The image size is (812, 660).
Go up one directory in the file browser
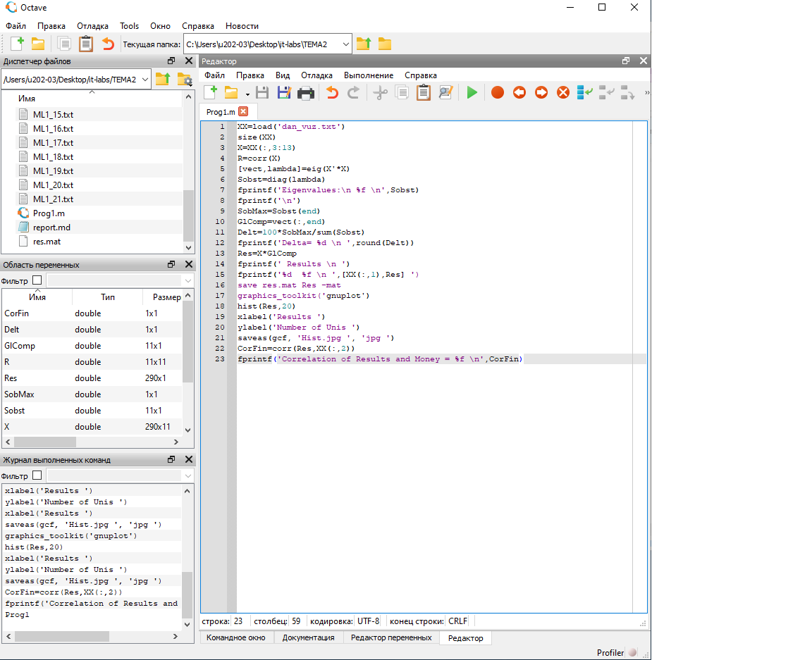point(162,79)
